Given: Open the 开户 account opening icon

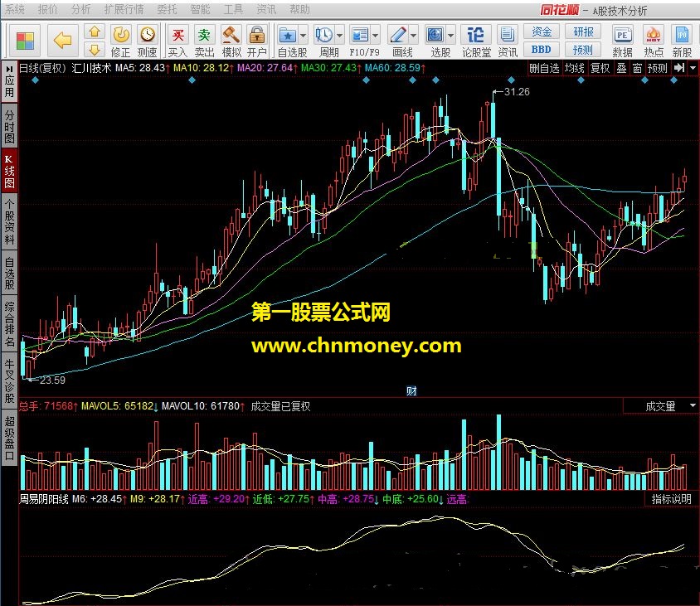Looking at the screenshot, I should pyautogui.click(x=257, y=41).
